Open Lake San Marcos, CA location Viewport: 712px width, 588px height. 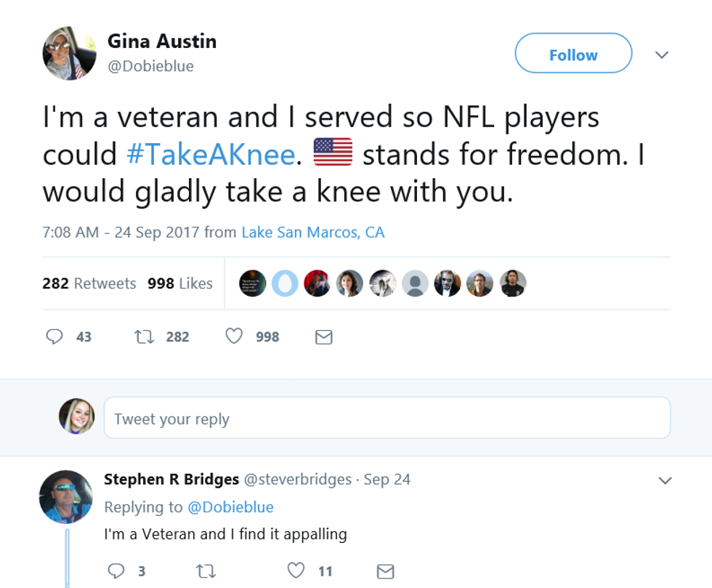(x=312, y=233)
